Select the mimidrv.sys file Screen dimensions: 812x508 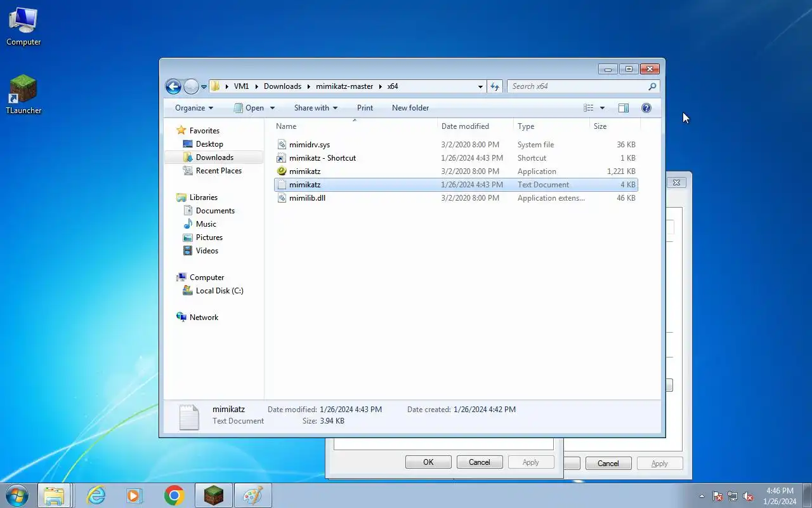tap(455, 145)
